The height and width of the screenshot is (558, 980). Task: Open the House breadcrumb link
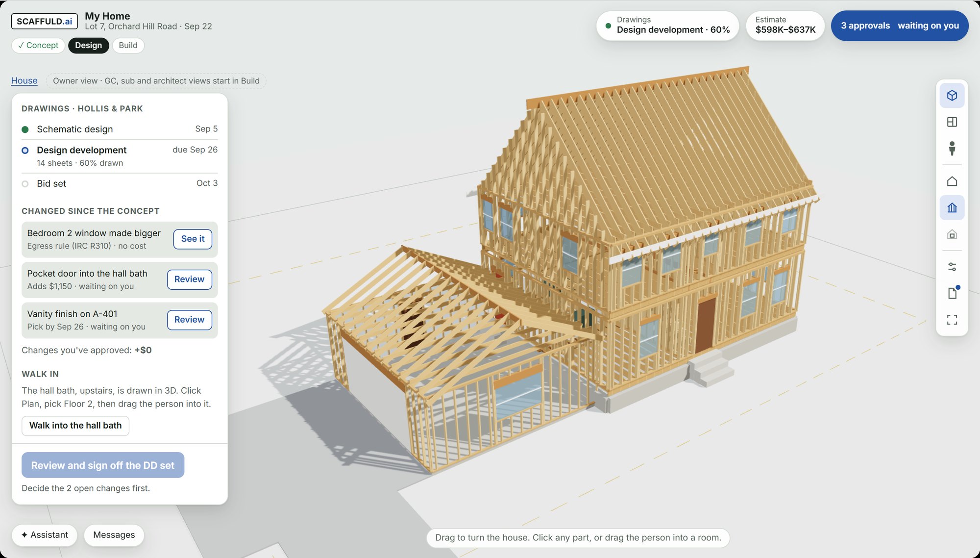coord(24,80)
